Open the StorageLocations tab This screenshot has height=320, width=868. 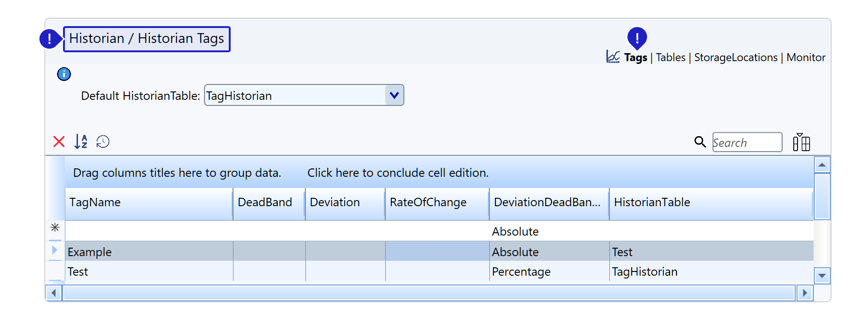click(735, 57)
